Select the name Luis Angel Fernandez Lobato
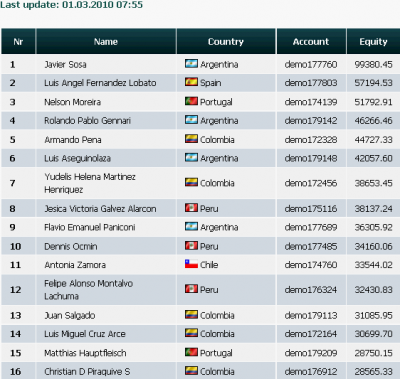400x379 pixels. click(x=100, y=83)
